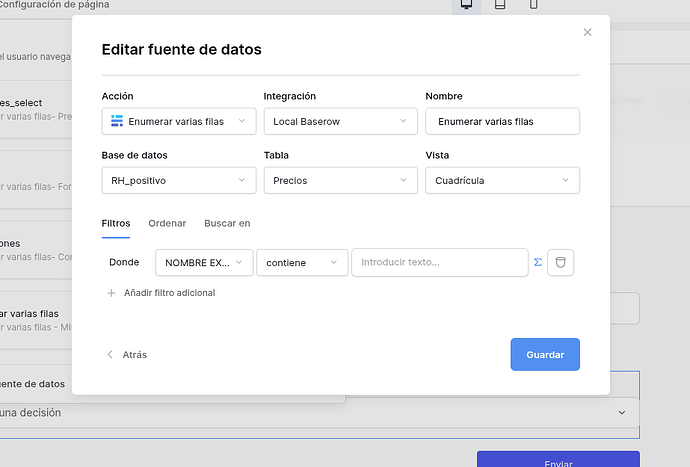Open the Acción dropdown Enumerar varias filas
This screenshot has width=690, height=467.
(179, 121)
